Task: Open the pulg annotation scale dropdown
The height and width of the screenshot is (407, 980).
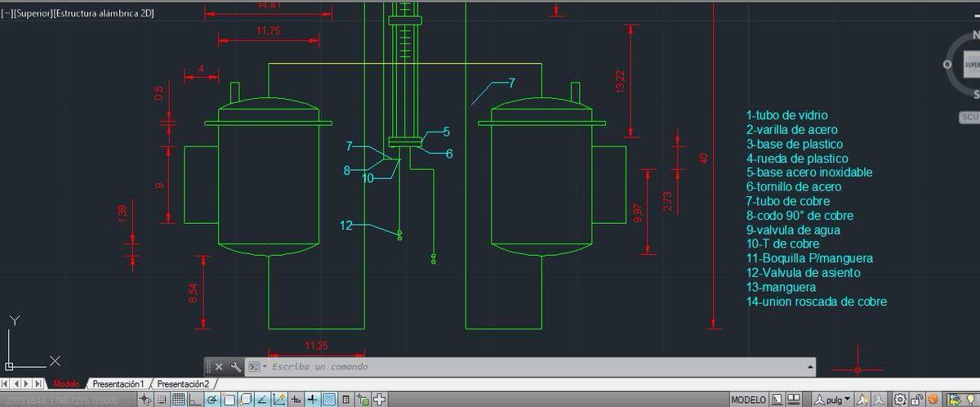Action: coord(833,400)
